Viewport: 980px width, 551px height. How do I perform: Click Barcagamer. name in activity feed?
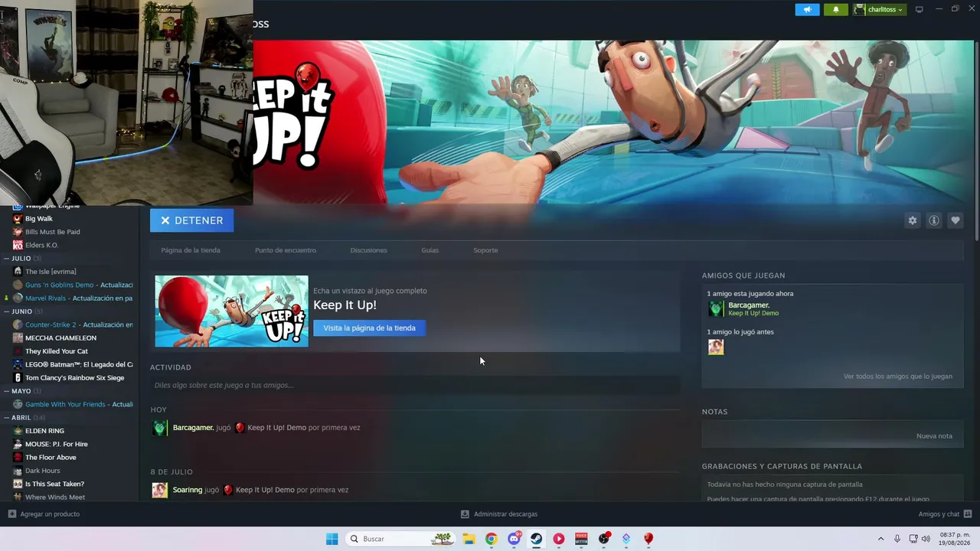(x=193, y=428)
